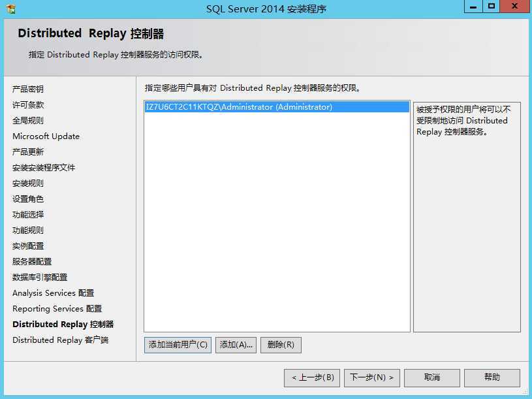Select 数据库引擎配置 step in sidebar
Image resolution: width=532 pixels, height=399 pixels.
coord(40,277)
